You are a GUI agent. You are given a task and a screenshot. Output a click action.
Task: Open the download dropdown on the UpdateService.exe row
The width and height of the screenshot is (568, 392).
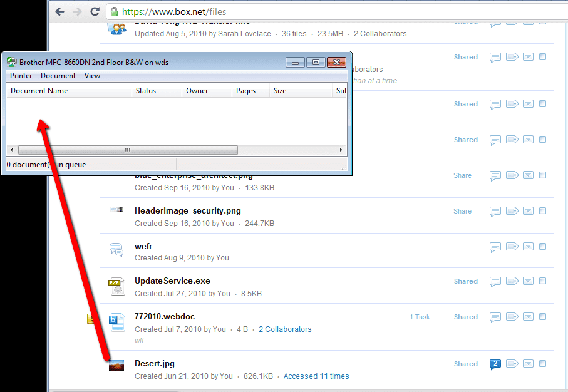point(528,281)
